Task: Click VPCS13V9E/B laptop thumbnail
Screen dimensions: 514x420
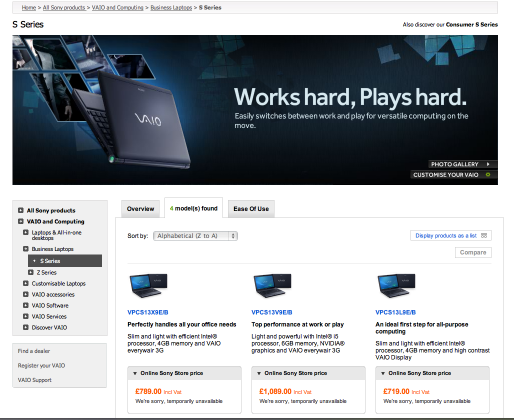Action: coord(272,285)
